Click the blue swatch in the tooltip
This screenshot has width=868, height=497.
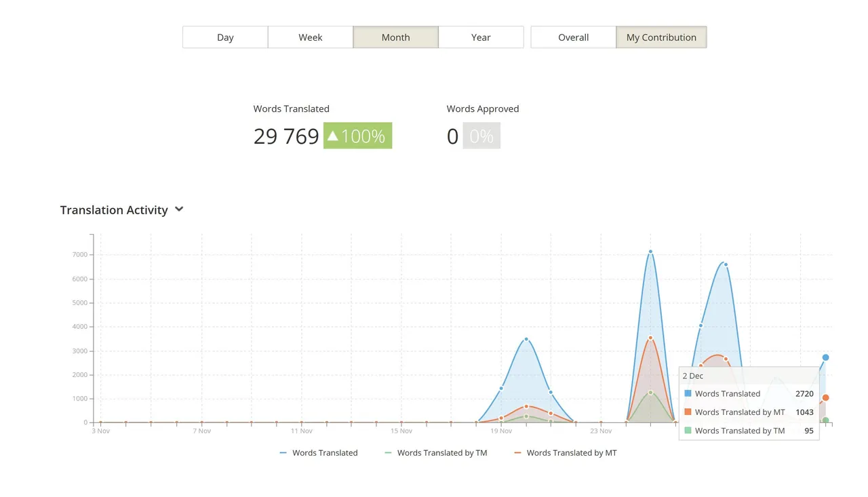[688, 393]
